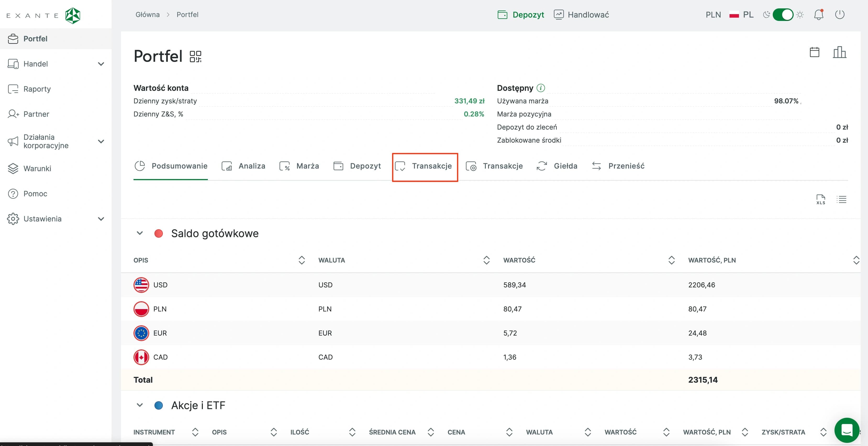
Task: Sort table by WALUTA column
Action: tap(486, 260)
